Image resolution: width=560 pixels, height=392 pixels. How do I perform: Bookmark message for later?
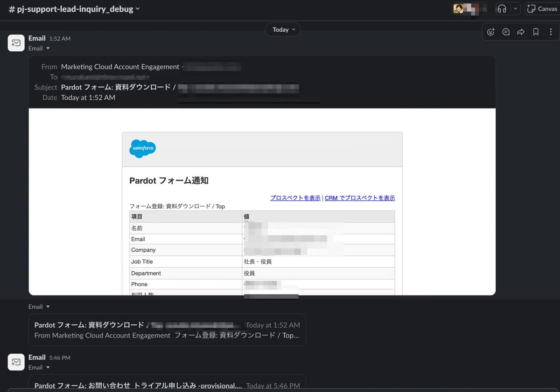pyautogui.click(x=536, y=32)
